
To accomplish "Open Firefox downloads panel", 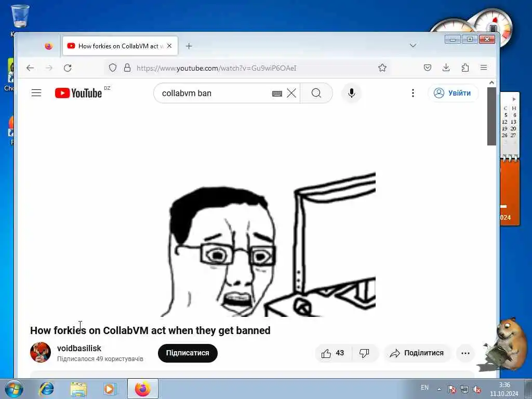I will coord(446,68).
